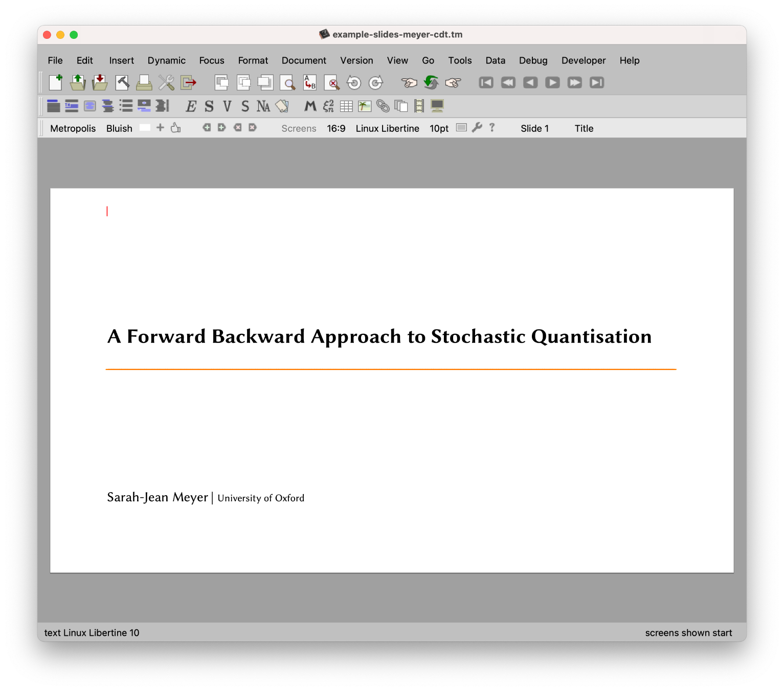
Task: Click the rewind double-arrow button
Action: pyautogui.click(x=508, y=82)
